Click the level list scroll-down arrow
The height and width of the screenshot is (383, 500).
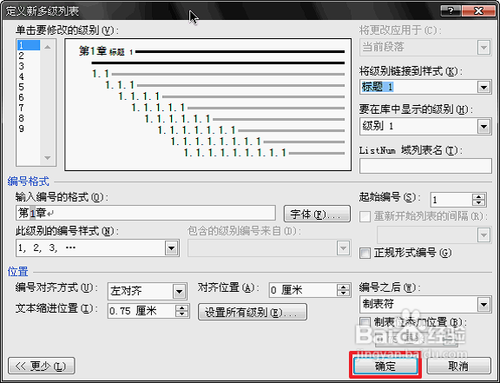[x=48, y=158]
